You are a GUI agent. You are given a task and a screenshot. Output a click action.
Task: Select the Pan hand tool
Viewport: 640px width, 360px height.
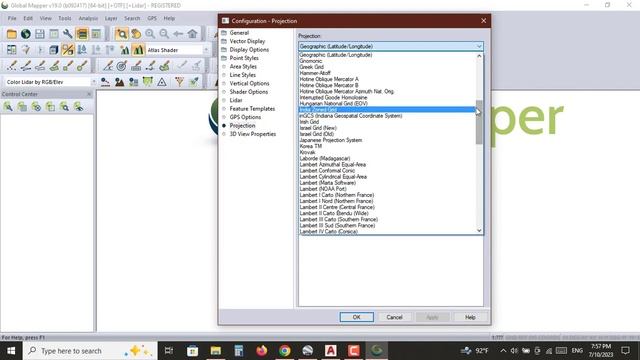136,34
